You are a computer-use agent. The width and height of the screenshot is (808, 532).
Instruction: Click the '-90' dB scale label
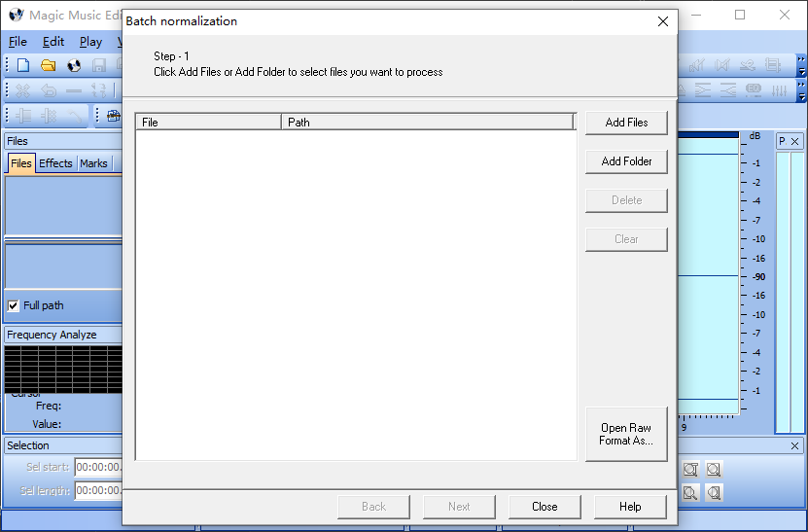click(x=758, y=277)
